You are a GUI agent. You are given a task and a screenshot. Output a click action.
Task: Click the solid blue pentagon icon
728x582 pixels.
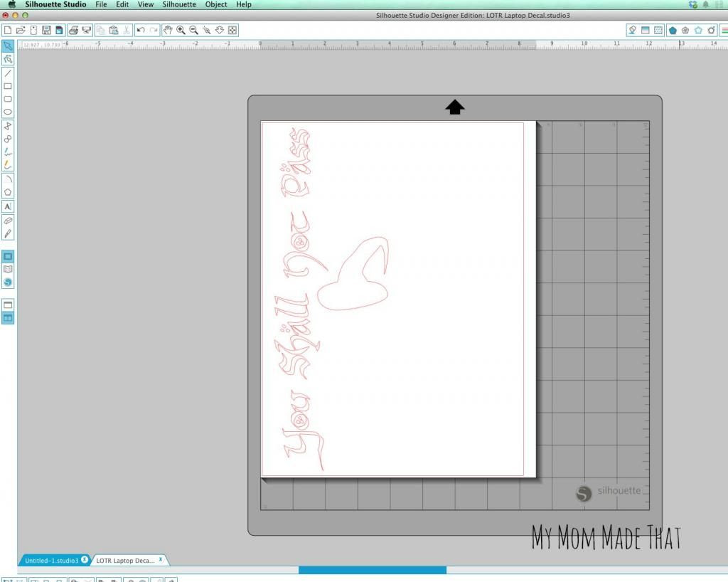[673, 30]
